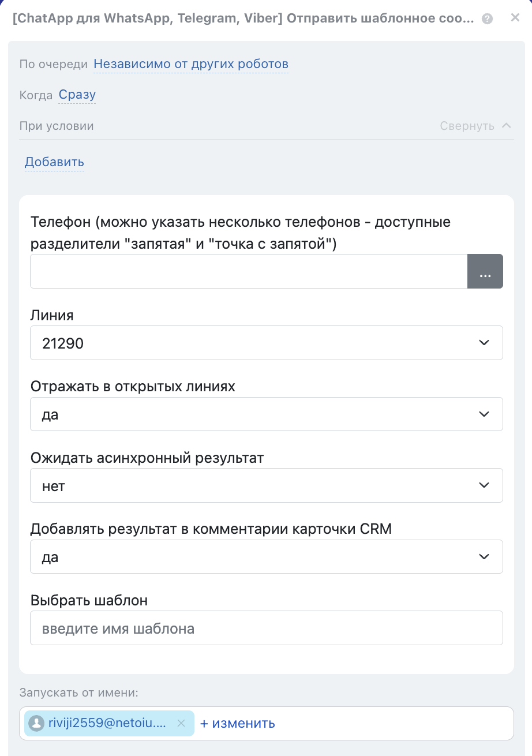Screen dimensions: 532x756
Task: Collapse the condition section with chevron
Action: click(x=507, y=125)
